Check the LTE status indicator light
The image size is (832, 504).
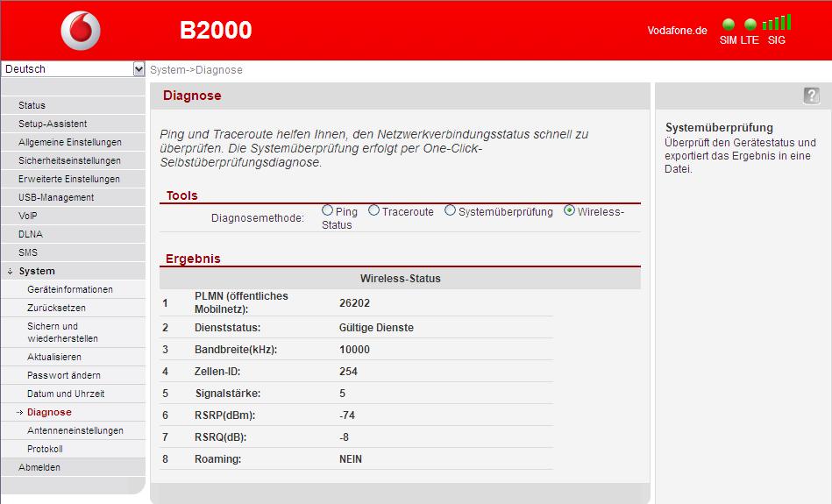pos(750,25)
